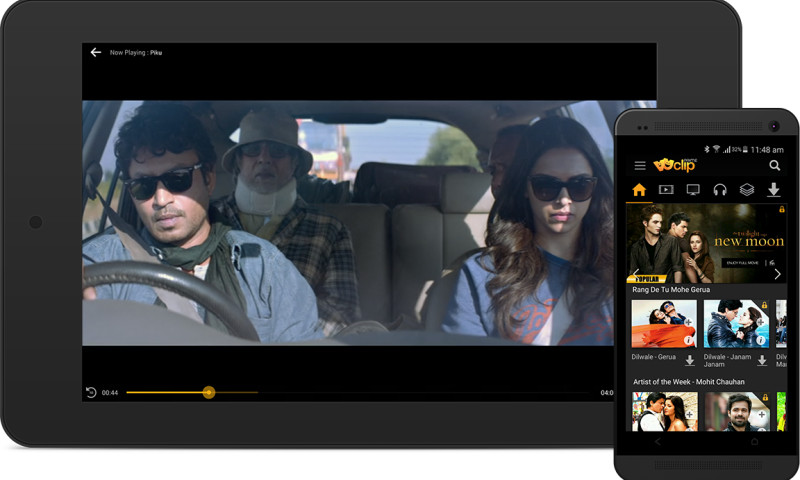Click 'Artist of the Week - Mohit Chauhan' heading
The image size is (800, 480).
coord(689,382)
